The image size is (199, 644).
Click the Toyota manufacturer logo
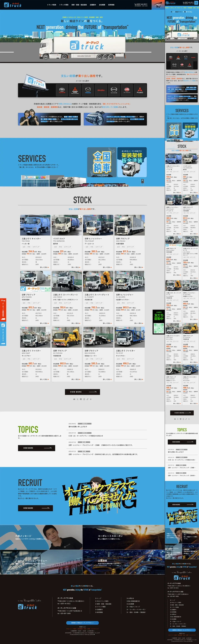tap(62, 90)
